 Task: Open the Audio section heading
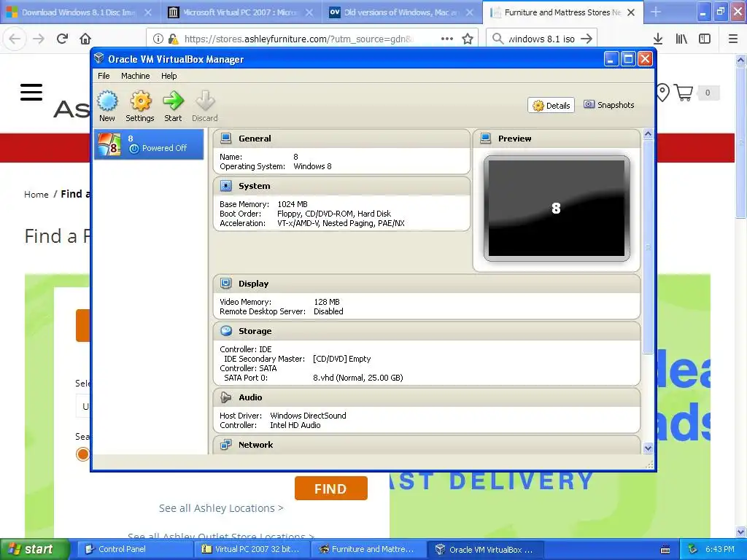point(250,397)
